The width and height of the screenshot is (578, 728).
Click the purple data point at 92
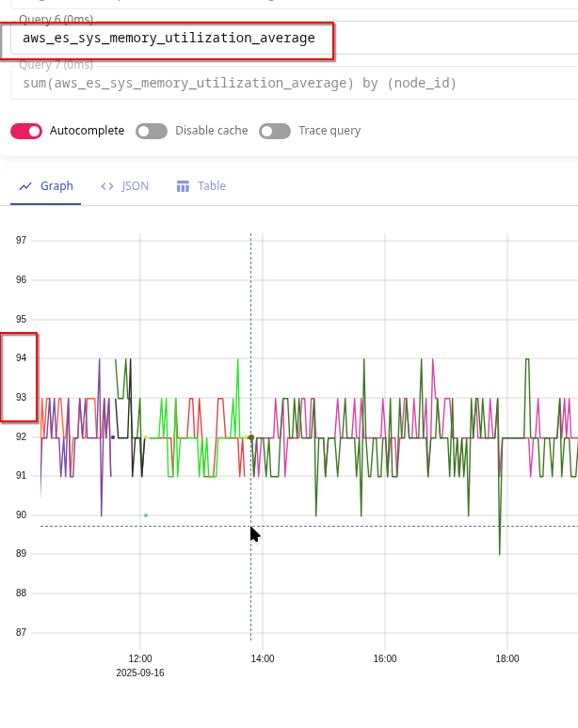pos(113,437)
